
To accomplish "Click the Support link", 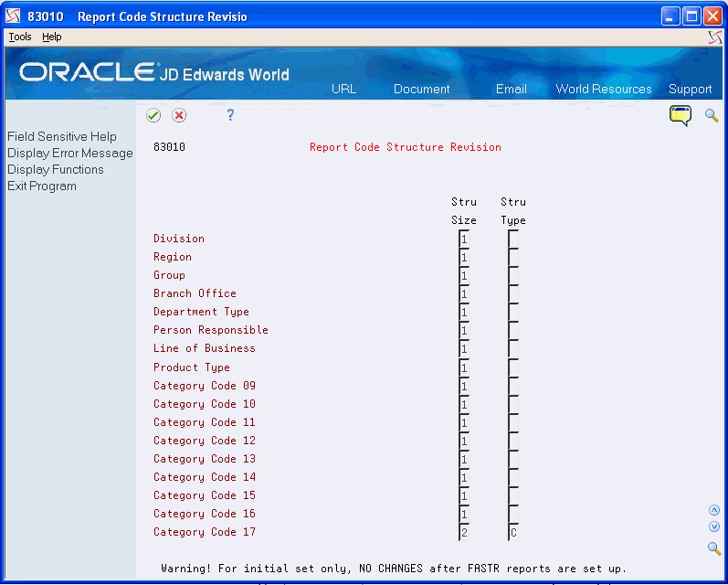I will 690,90.
